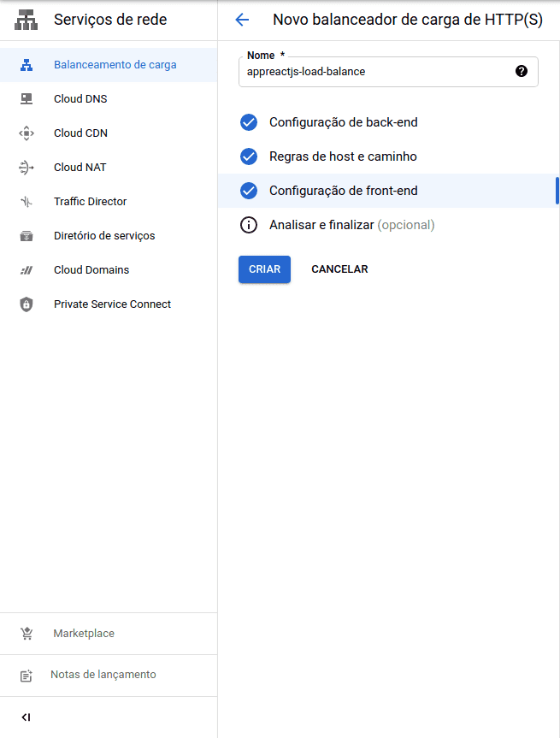Click the Traffic Director icon
This screenshot has width=560, height=738.
pos(27,202)
